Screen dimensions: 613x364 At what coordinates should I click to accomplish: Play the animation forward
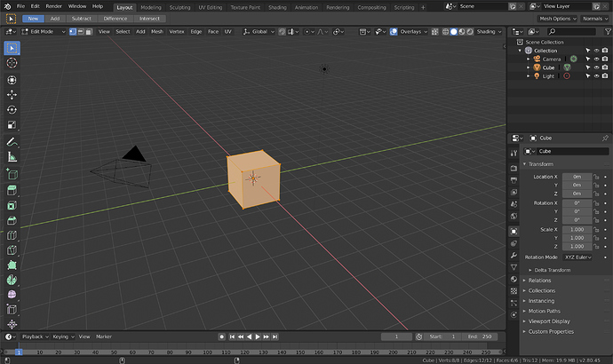[x=258, y=336]
